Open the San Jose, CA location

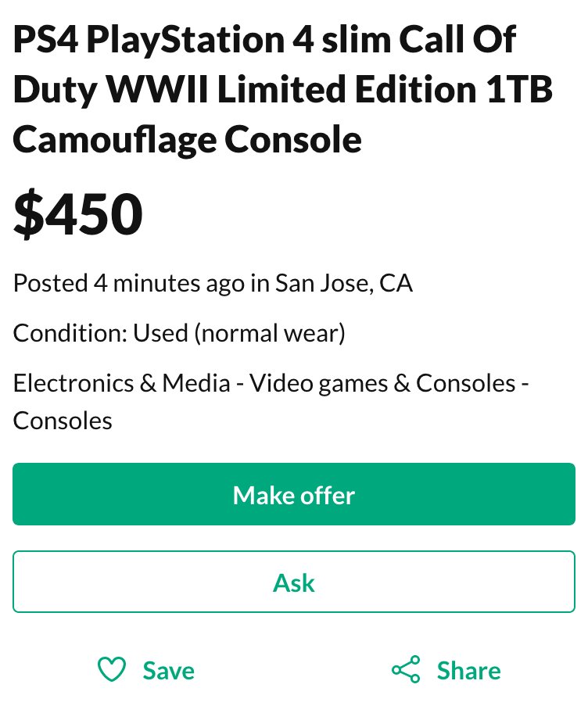[343, 283]
